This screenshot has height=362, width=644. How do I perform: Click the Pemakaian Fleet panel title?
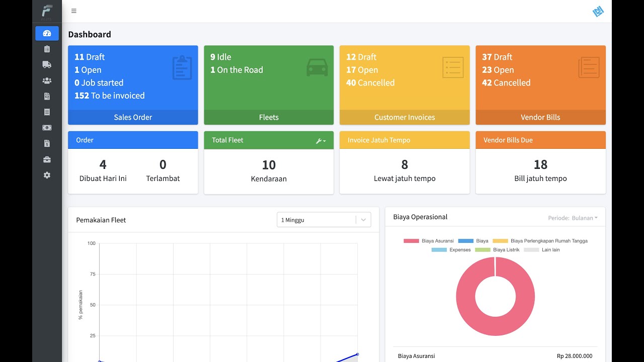(x=101, y=220)
